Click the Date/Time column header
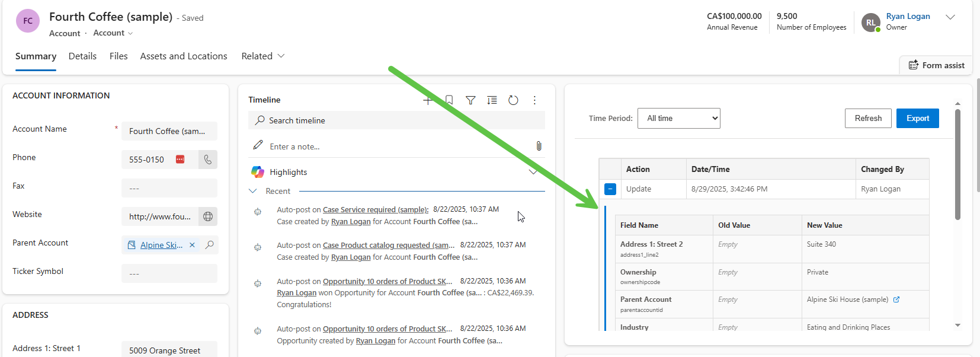The height and width of the screenshot is (357, 980). click(x=771, y=169)
